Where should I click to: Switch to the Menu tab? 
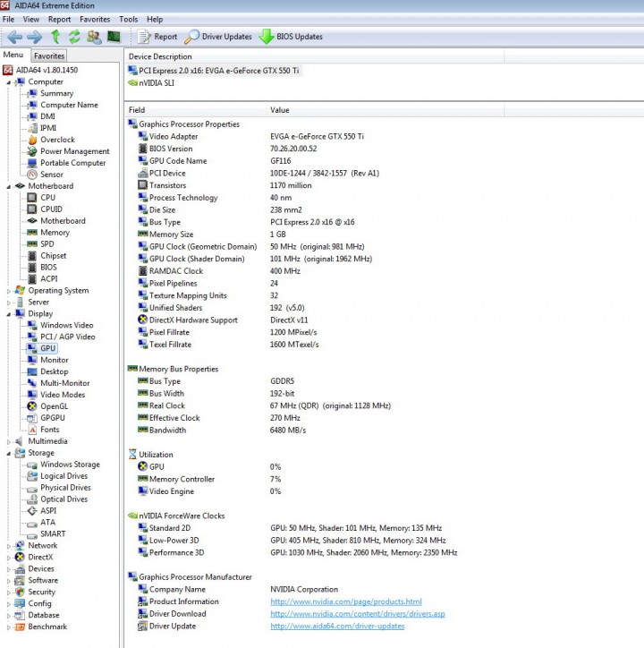tap(13, 55)
